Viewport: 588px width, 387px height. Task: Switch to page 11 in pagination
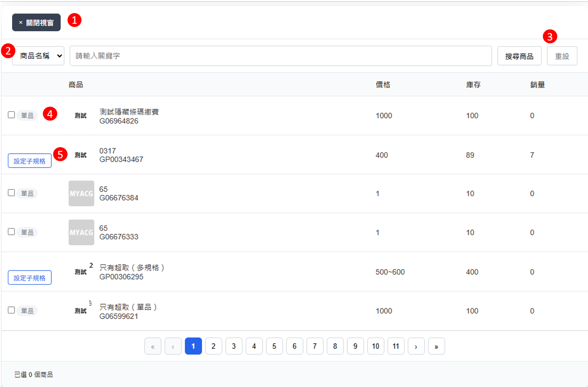click(396, 346)
